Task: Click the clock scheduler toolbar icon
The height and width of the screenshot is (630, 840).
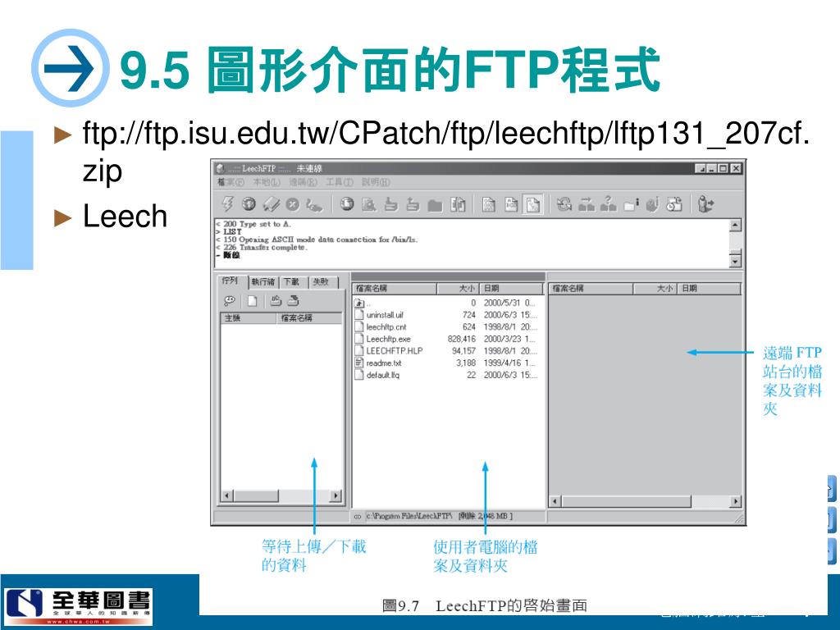Action: click(x=674, y=204)
